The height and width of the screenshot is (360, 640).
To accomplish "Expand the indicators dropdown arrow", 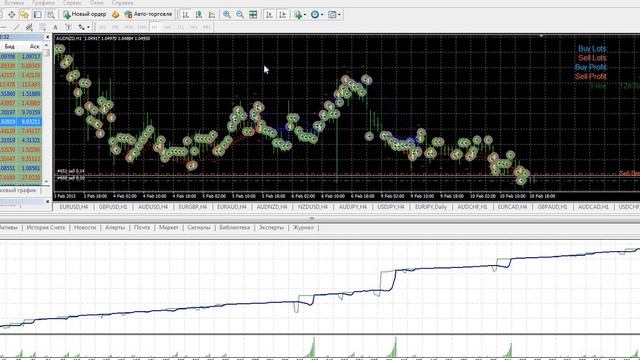I will click(304, 15).
